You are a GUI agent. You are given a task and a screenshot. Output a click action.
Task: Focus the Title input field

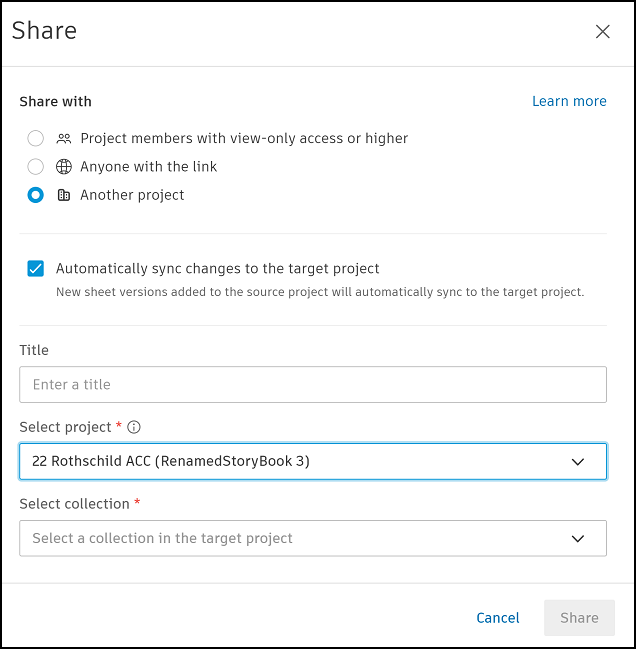[x=312, y=384]
